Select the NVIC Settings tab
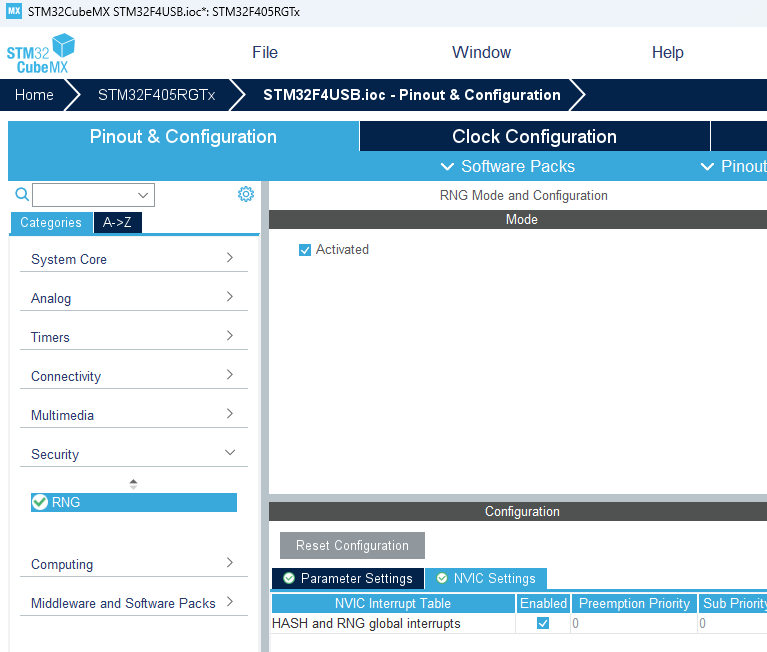Screen dimensions: 767x652 (486, 578)
